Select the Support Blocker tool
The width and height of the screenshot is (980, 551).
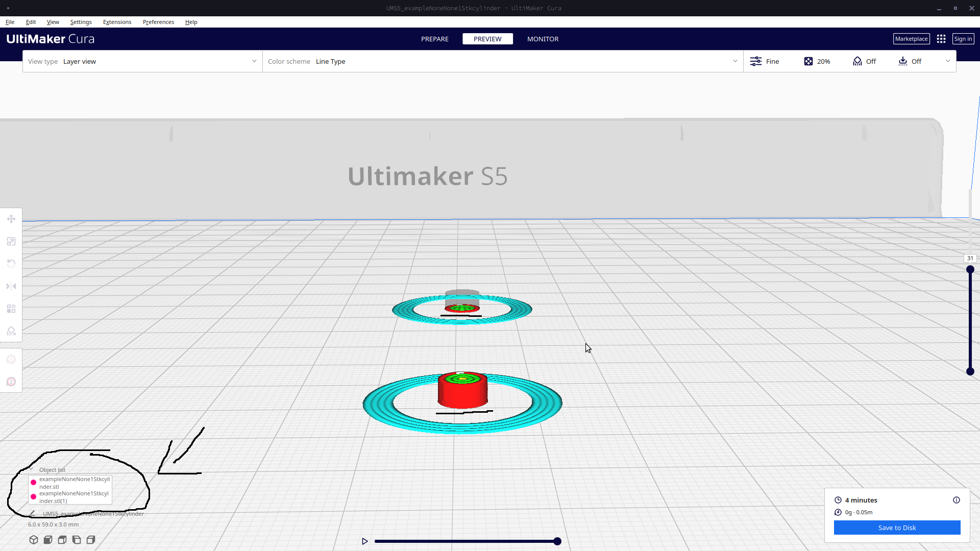11,331
